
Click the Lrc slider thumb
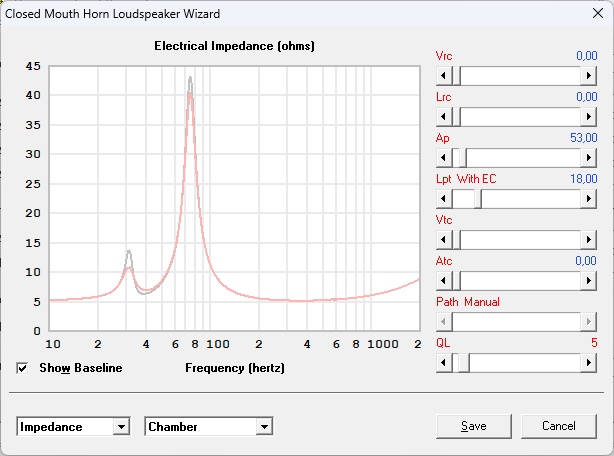456,117
